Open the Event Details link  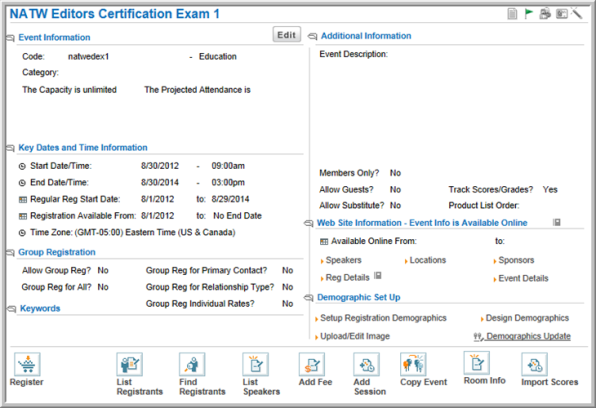523,278
